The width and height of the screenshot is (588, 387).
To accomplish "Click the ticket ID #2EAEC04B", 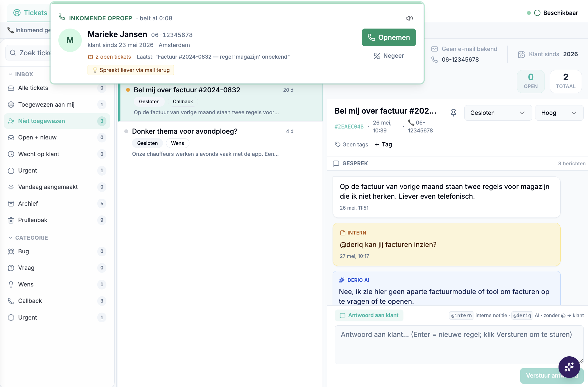I will [349, 127].
